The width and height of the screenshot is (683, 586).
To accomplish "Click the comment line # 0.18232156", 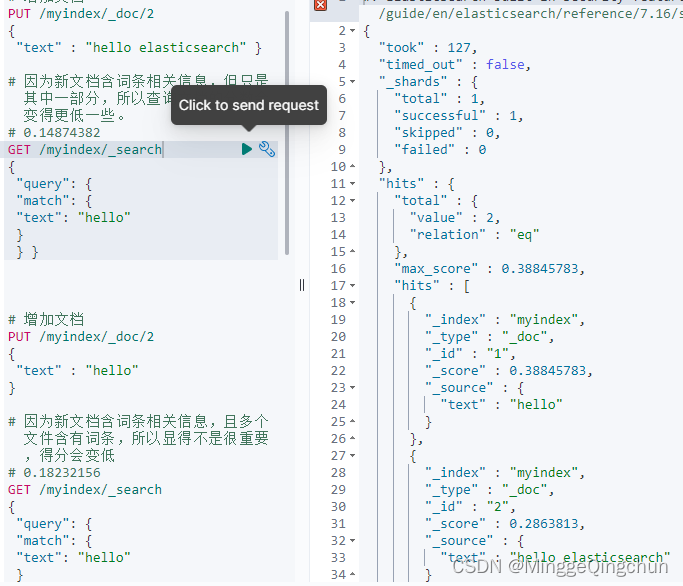I will coord(54,473).
